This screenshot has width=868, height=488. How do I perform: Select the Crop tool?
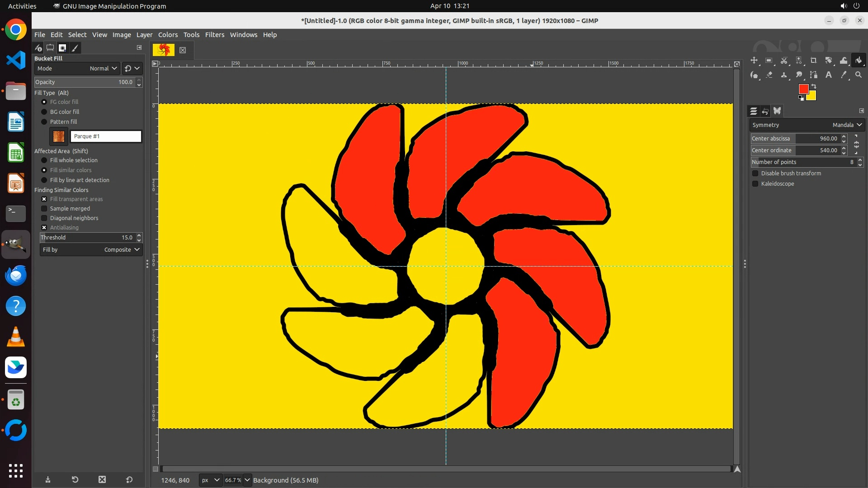coord(814,61)
